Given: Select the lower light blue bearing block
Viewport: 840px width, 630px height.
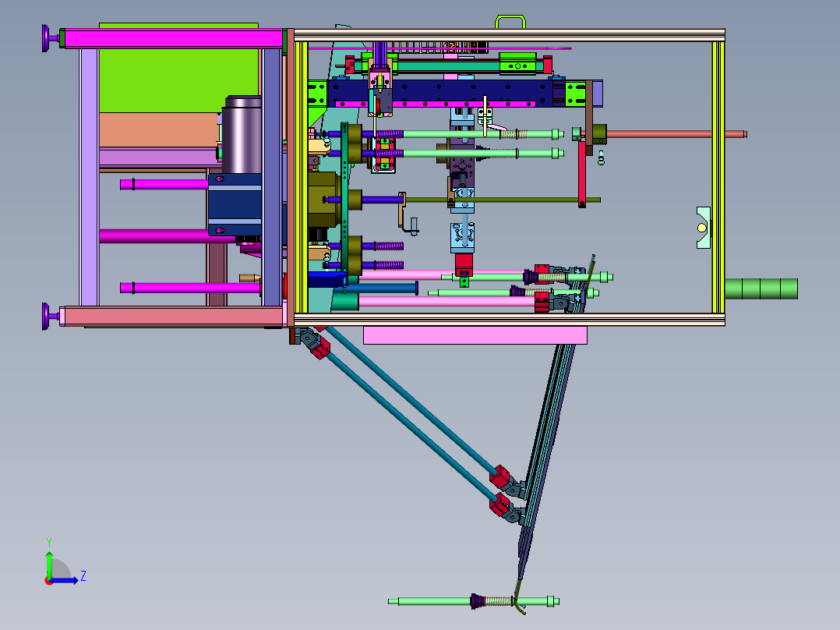Looking at the screenshot, I should tap(462, 237).
